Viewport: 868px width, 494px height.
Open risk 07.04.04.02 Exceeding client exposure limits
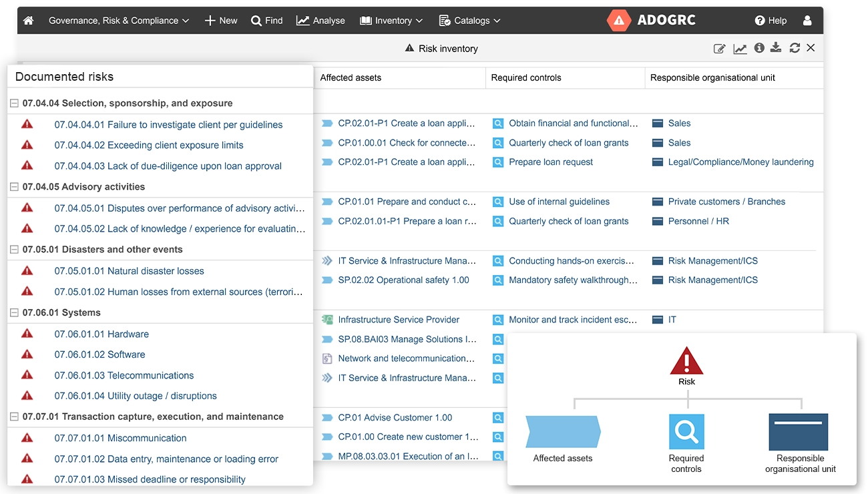149,145
